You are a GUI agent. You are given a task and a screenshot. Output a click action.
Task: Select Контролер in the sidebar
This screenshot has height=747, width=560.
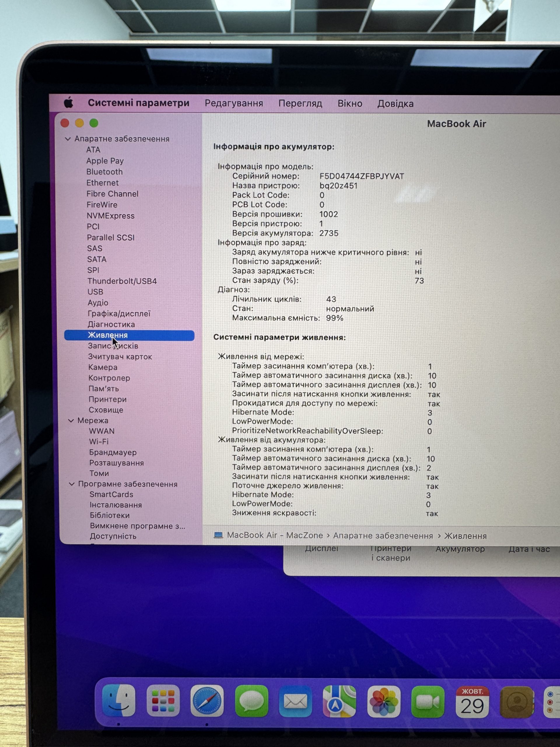(x=109, y=378)
